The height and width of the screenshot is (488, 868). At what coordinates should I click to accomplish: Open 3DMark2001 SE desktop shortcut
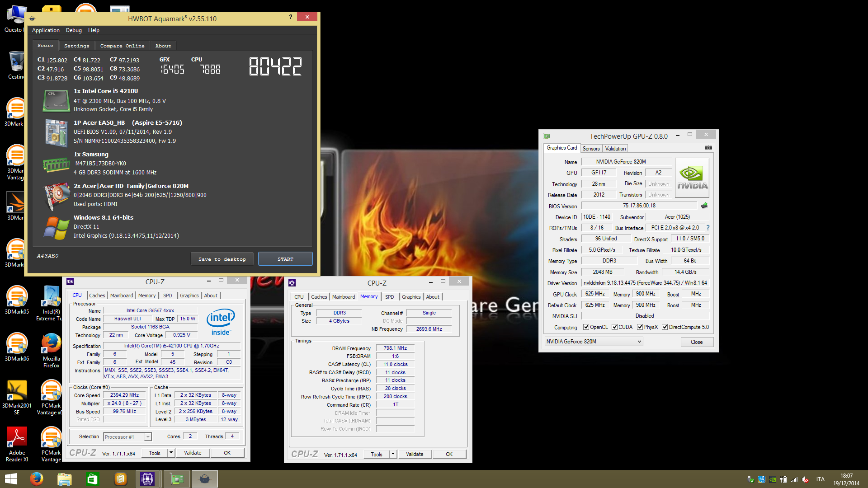[x=17, y=398]
